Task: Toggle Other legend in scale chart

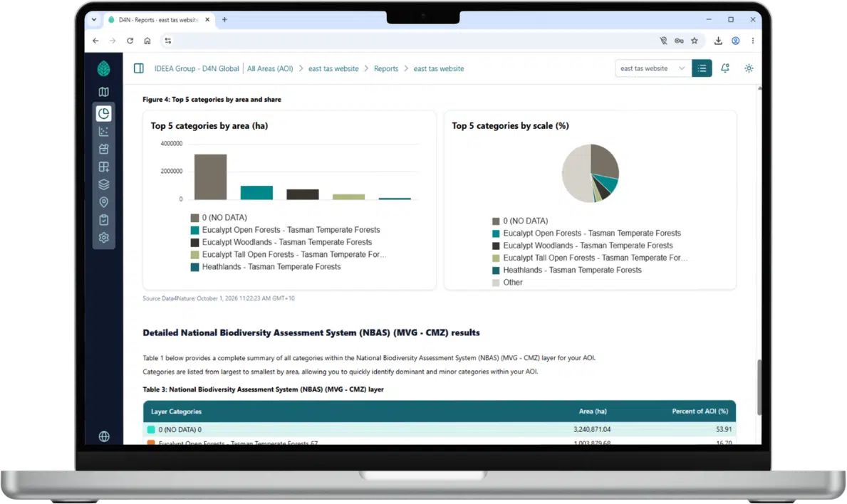Action: click(507, 282)
